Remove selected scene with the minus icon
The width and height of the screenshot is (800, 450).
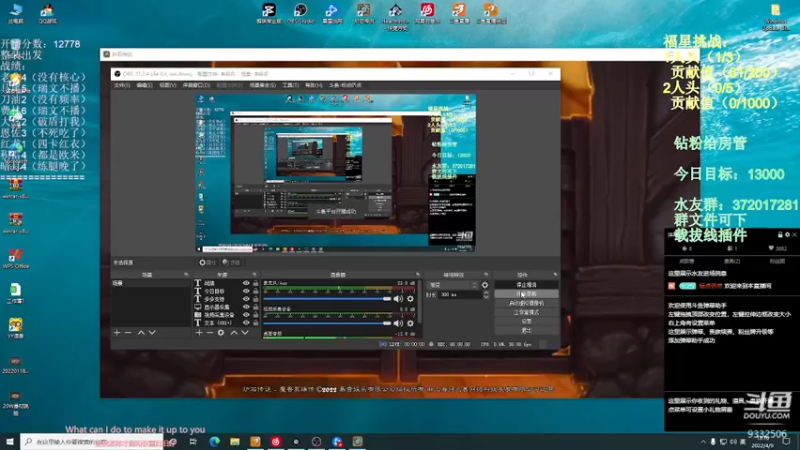tap(128, 333)
